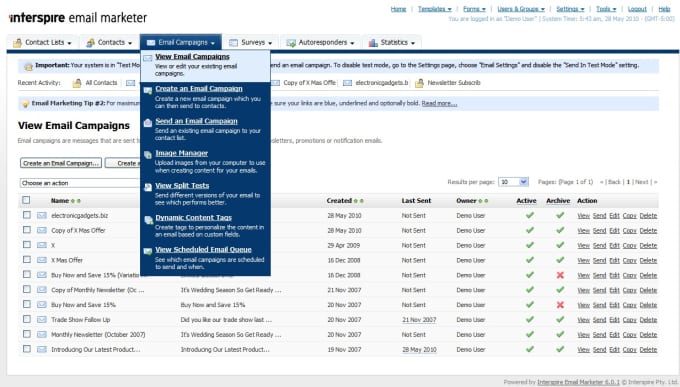Click envelope icon beside Copy of X Mas Offe in Recent Activity
This screenshot has height=387, width=680.
(x=275, y=83)
